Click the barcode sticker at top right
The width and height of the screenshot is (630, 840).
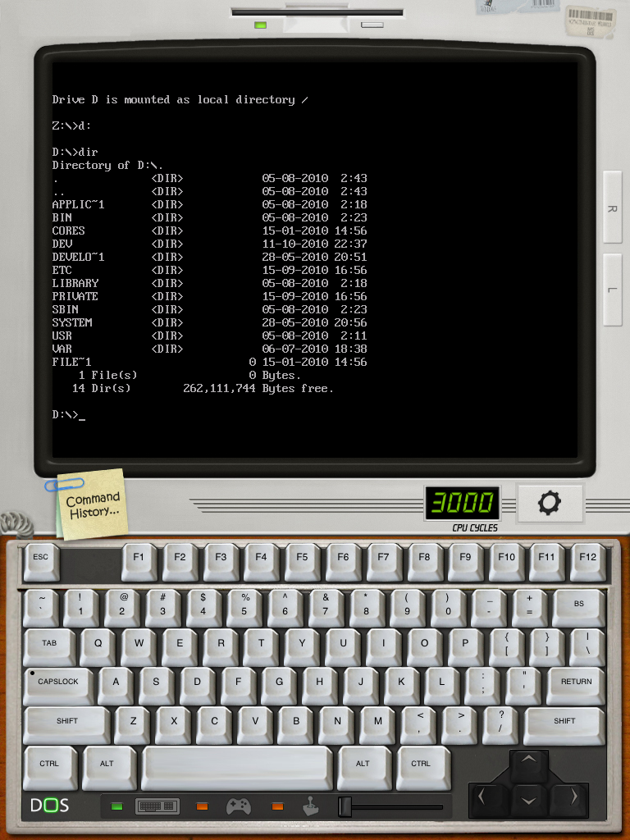(x=591, y=21)
